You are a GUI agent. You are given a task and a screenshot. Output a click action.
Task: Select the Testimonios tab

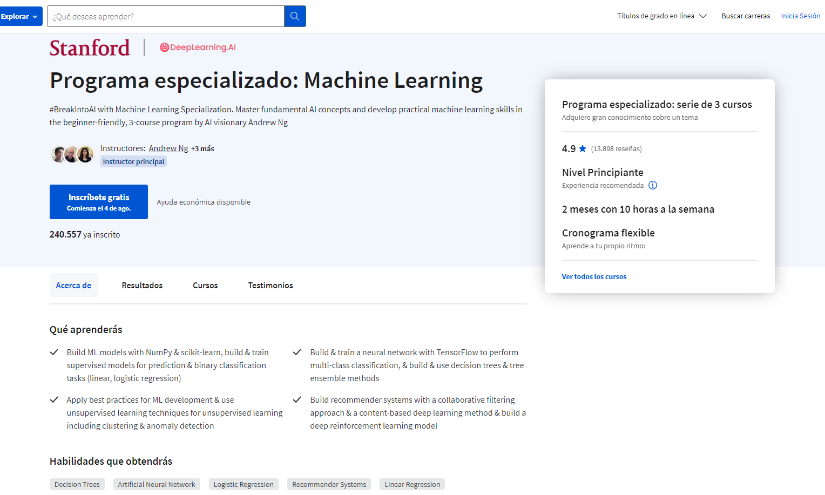(x=271, y=285)
